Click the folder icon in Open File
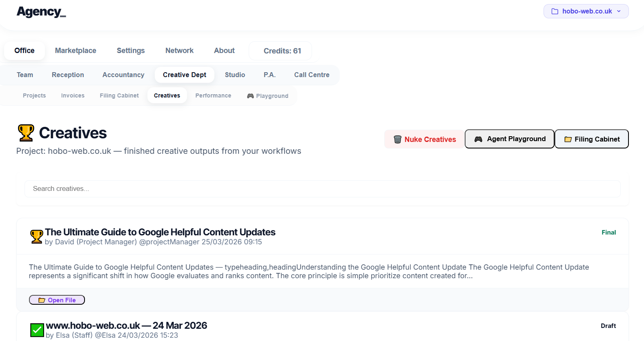644x341 pixels. coord(42,300)
